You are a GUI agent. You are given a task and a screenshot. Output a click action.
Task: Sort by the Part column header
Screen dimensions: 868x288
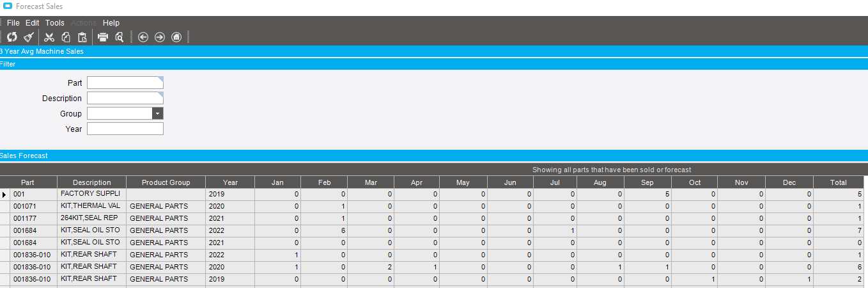coord(27,182)
